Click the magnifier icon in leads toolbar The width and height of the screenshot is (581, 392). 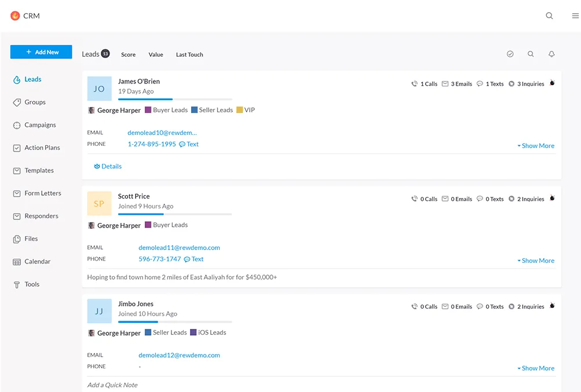tap(531, 54)
